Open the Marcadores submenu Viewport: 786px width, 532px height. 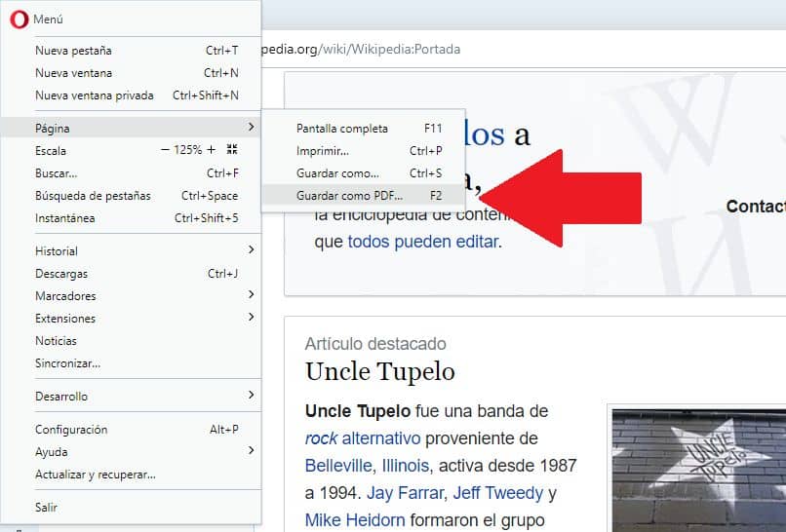(x=131, y=296)
